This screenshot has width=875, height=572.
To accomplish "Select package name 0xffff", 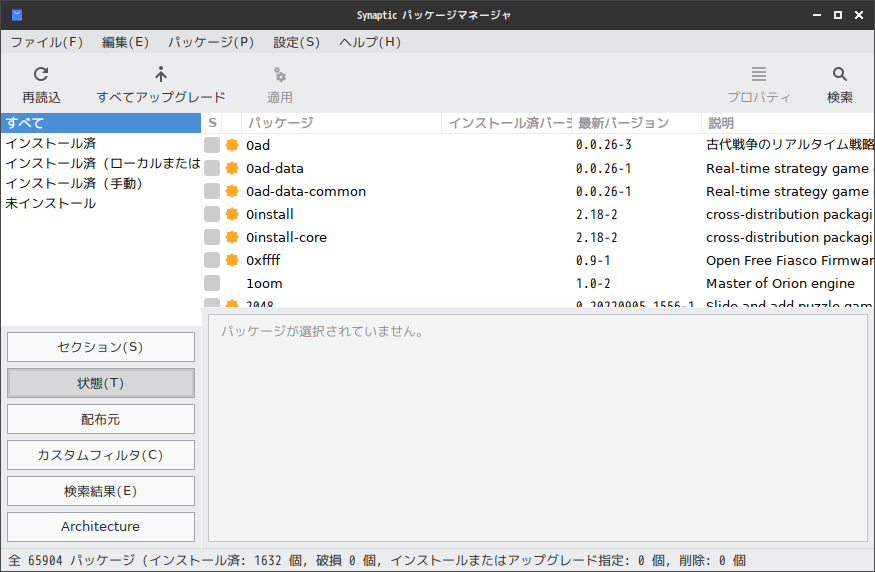I will click(x=263, y=260).
